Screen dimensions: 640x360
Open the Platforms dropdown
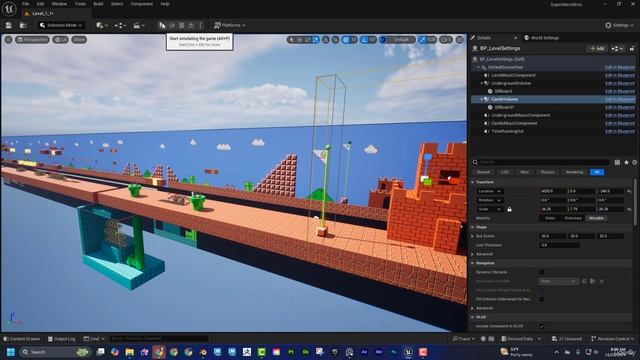click(x=230, y=25)
